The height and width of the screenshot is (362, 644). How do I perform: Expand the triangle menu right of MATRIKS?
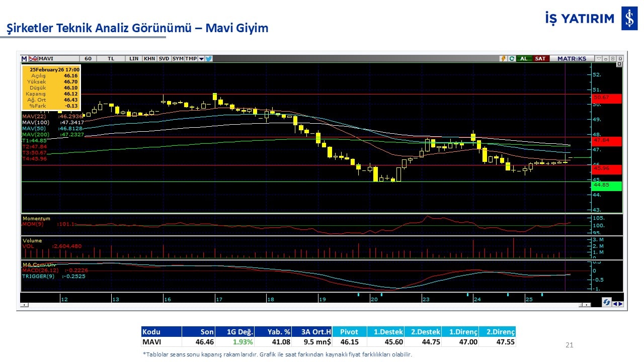598,59
